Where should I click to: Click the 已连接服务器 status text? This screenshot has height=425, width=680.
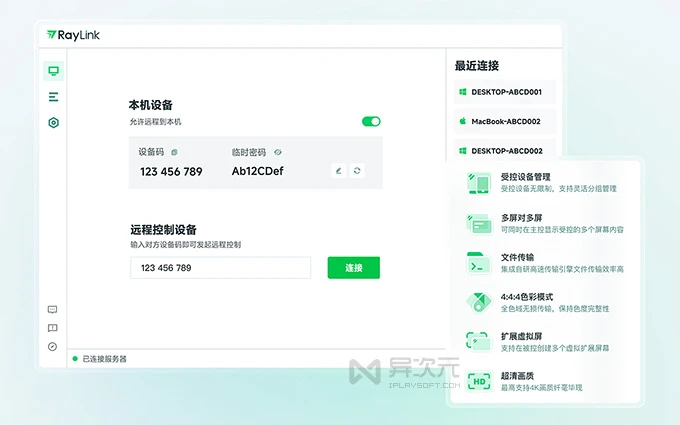(105, 359)
